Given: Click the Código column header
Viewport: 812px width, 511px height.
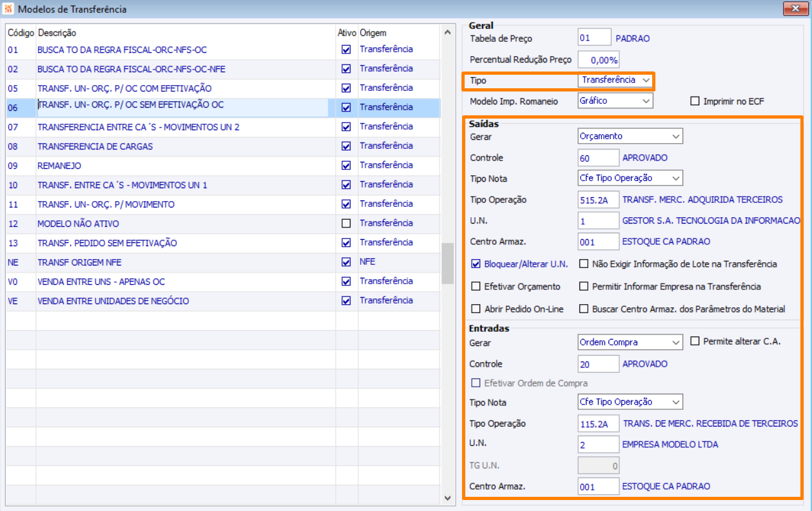Looking at the screenshot, I should 21,32.
